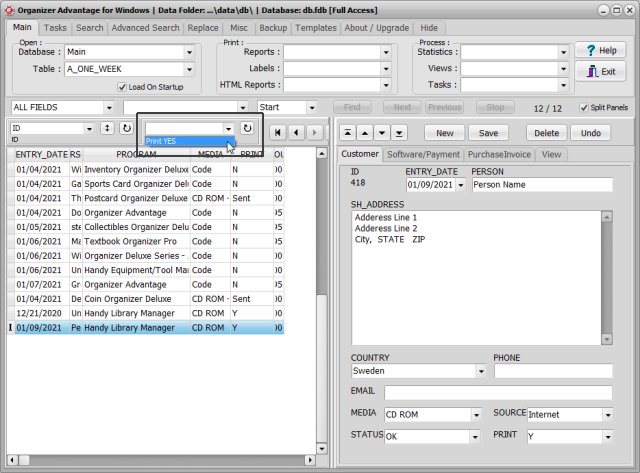Viewport: 640px width, 473px height.
Task: Click the PERSON name input field
Action: point(542,185)
